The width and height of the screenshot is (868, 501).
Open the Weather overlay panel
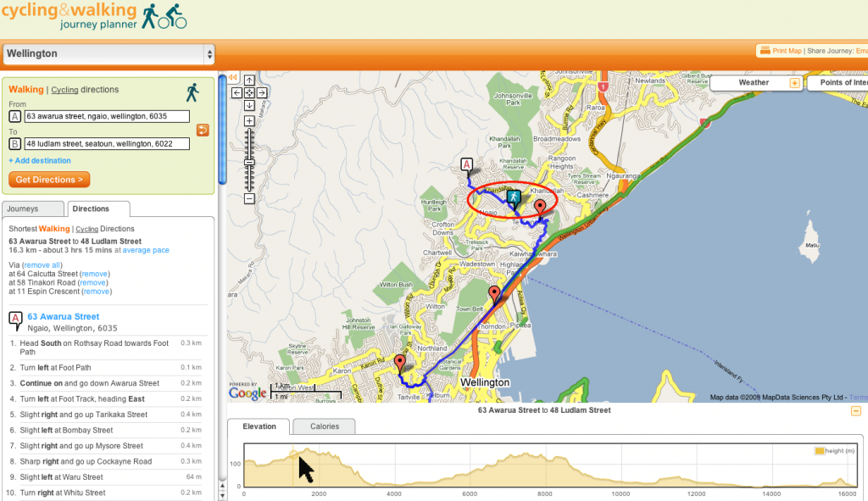(754, 82)
